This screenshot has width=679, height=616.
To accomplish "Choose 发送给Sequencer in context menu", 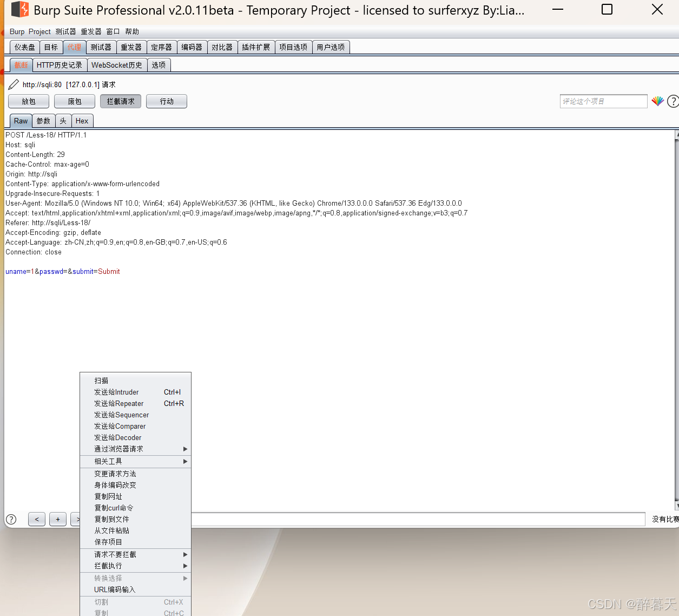I will tap(135, 415).
